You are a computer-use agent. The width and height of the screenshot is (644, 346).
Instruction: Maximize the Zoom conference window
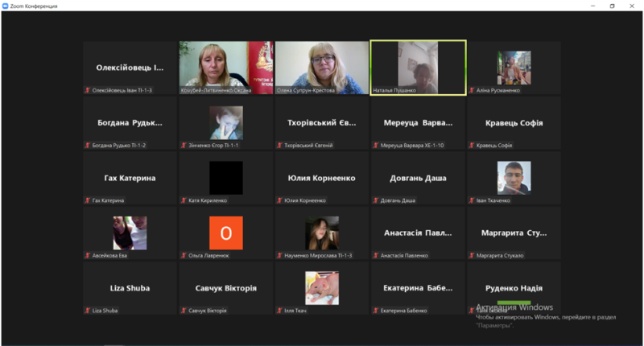(611, 6)
